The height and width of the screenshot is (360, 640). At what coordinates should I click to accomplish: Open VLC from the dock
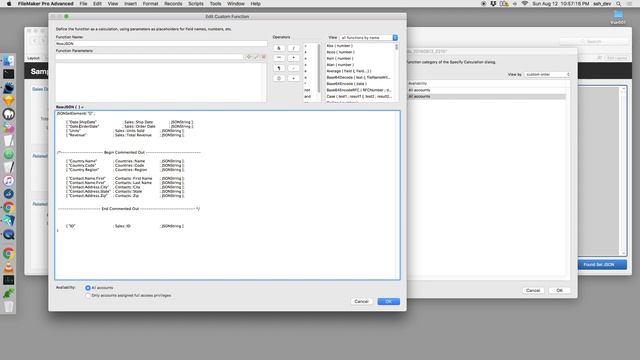[x=9, y=267]
